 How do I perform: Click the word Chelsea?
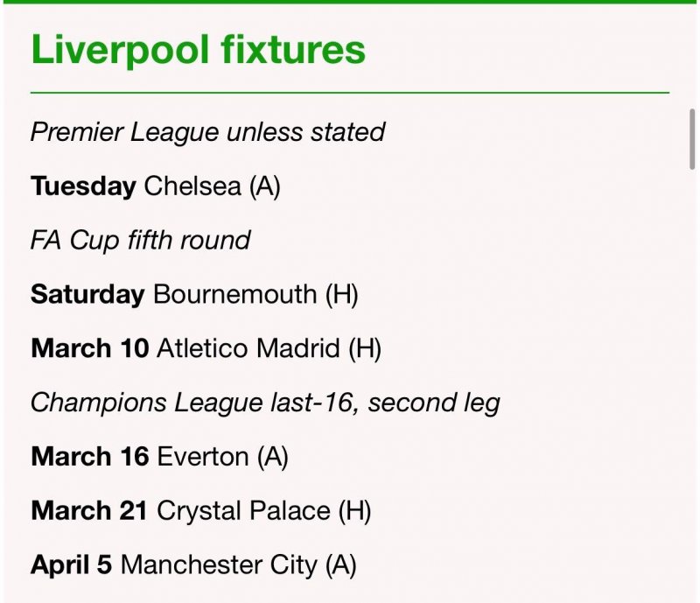[x=192, y=186]
